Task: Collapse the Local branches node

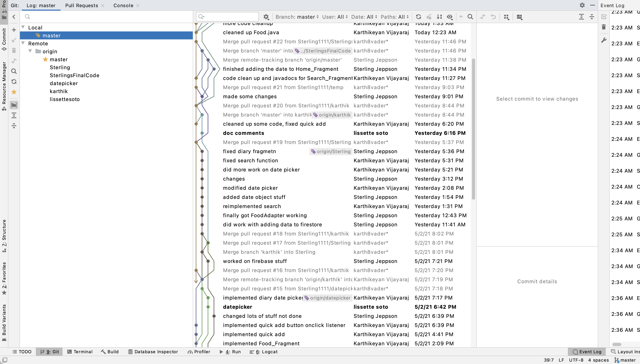Action: (x=23, y=27)
